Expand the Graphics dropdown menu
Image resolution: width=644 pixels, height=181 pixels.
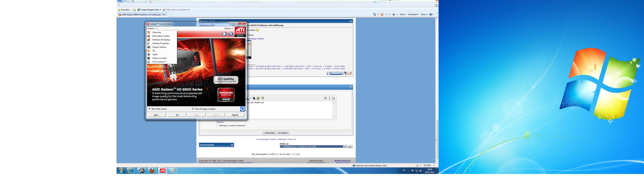[x=152, y=28]
